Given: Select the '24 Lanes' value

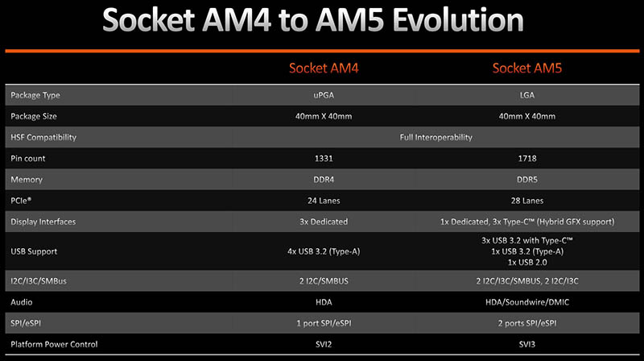Looking at the screenshot, I should click(x=324, y=201).
